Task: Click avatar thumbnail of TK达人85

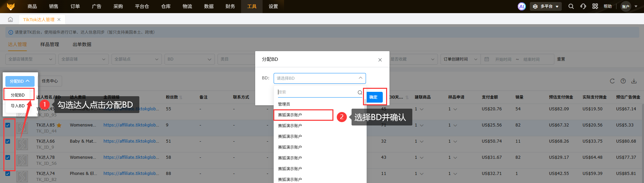Action: pyautogui.click(x=22, y=128)
